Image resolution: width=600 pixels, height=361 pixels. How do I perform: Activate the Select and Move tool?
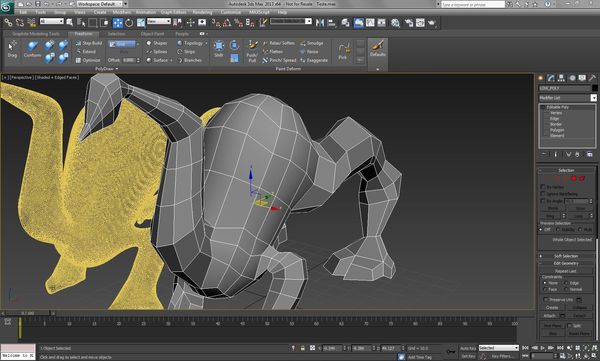tap(118, 23)
